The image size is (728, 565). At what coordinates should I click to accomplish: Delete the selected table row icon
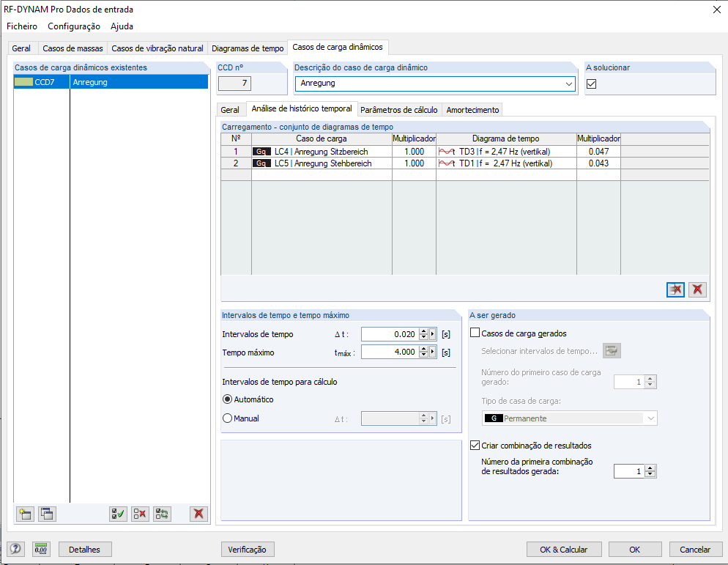[x=675, y=289]
